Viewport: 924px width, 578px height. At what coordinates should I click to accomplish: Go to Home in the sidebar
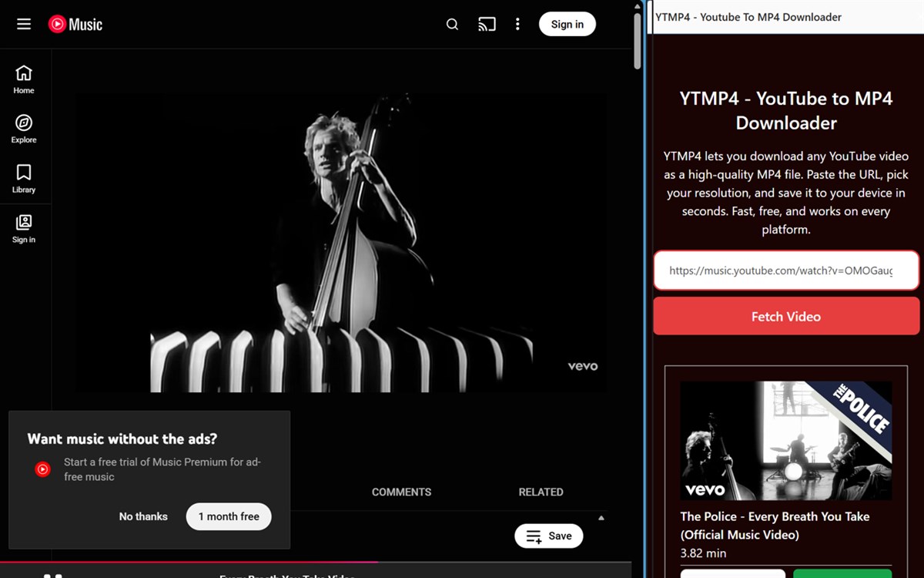[x=24, y=79]
